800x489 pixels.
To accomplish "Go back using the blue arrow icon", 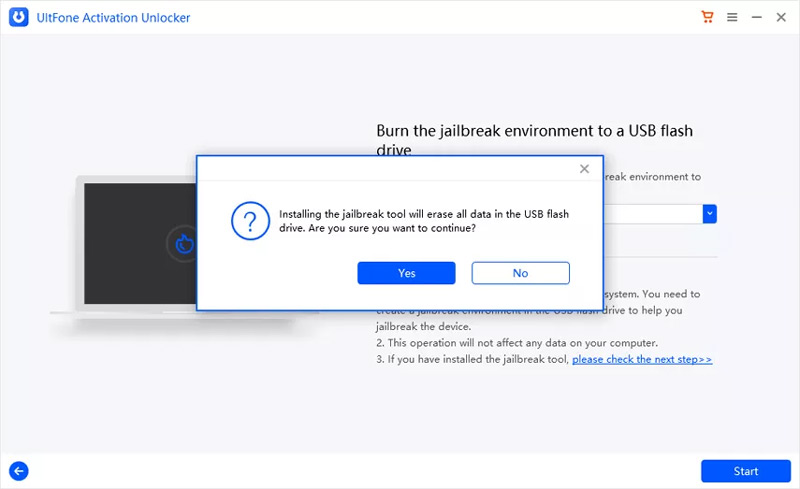I will click(x=19, y=471).
